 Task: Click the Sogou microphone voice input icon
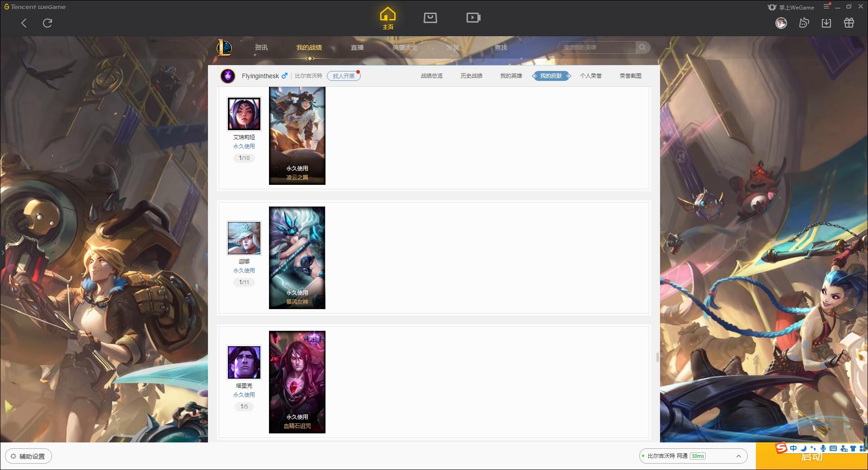[x=823, y=448]
